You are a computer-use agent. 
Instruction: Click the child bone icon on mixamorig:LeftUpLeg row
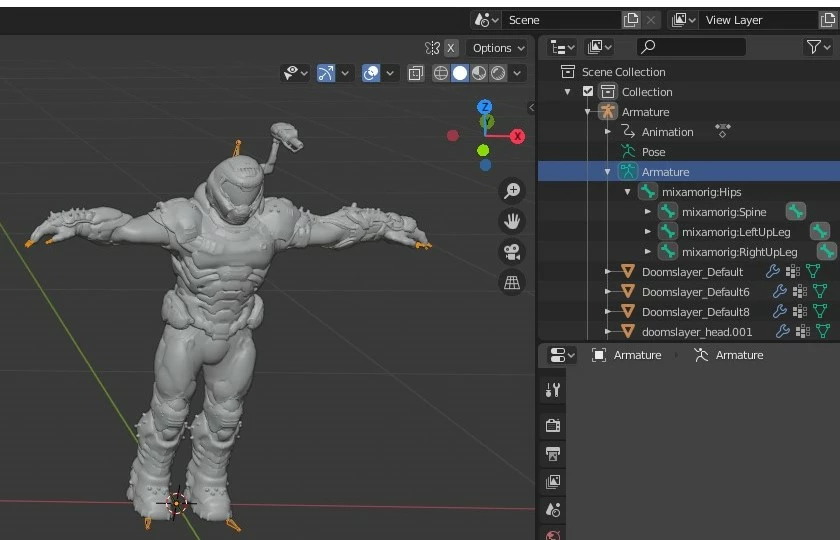click(820, 231)
